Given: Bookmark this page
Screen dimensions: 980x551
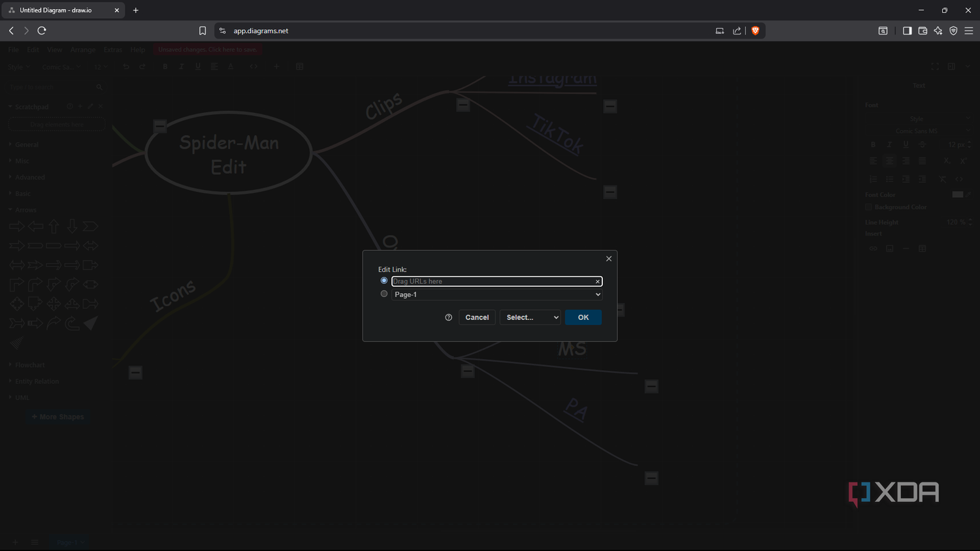Looking at the screenshot, I should 203,31.
